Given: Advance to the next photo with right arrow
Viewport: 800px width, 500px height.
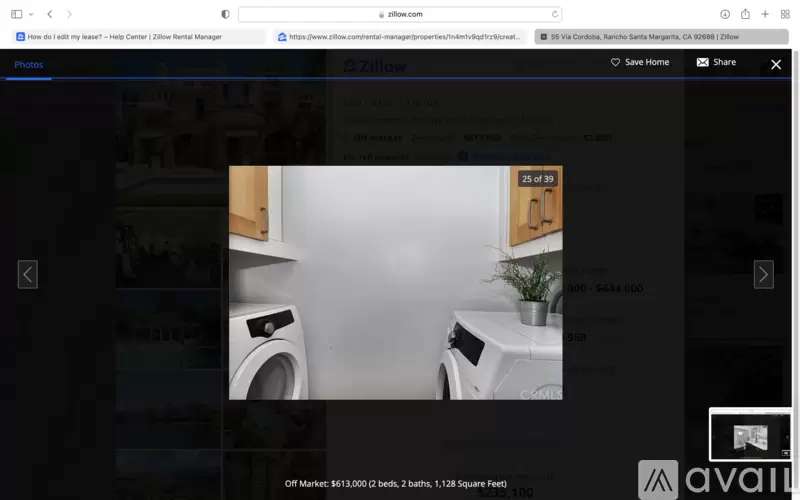Looking at the screenshot, I should pos(763,274).
